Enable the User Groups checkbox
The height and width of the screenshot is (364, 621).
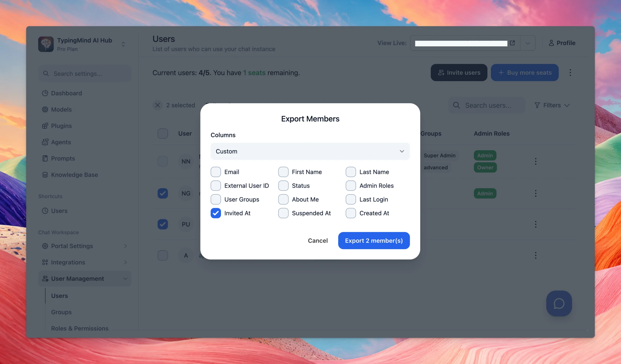click(216, 199)
